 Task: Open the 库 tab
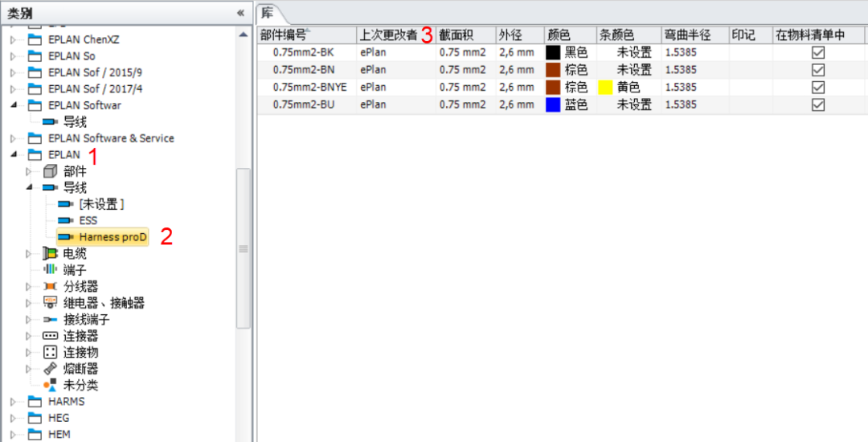coord(268,13)
